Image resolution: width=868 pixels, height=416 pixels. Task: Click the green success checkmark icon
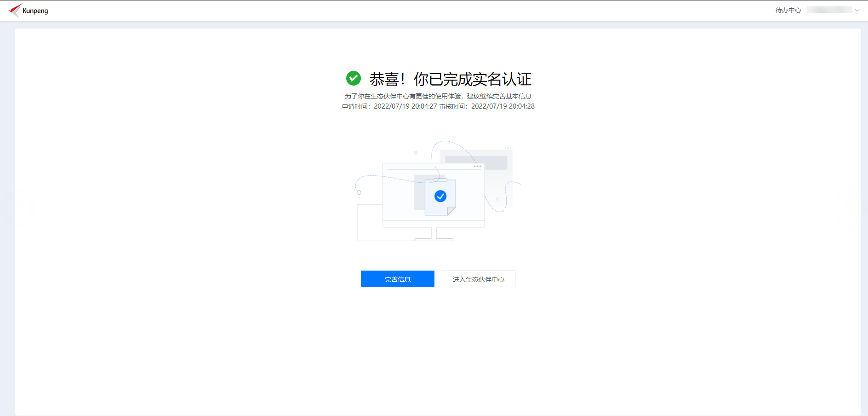point(354,78)
